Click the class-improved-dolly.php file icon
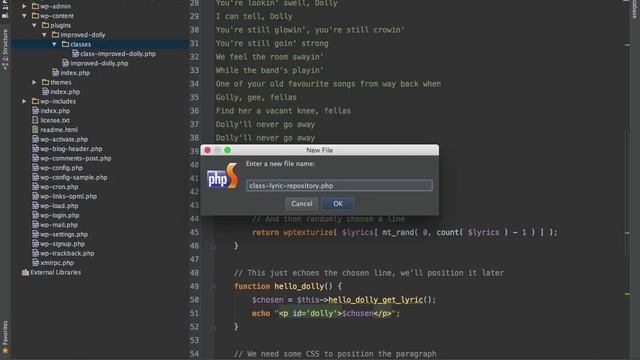640x360 pixels. (x=76, y=53)
